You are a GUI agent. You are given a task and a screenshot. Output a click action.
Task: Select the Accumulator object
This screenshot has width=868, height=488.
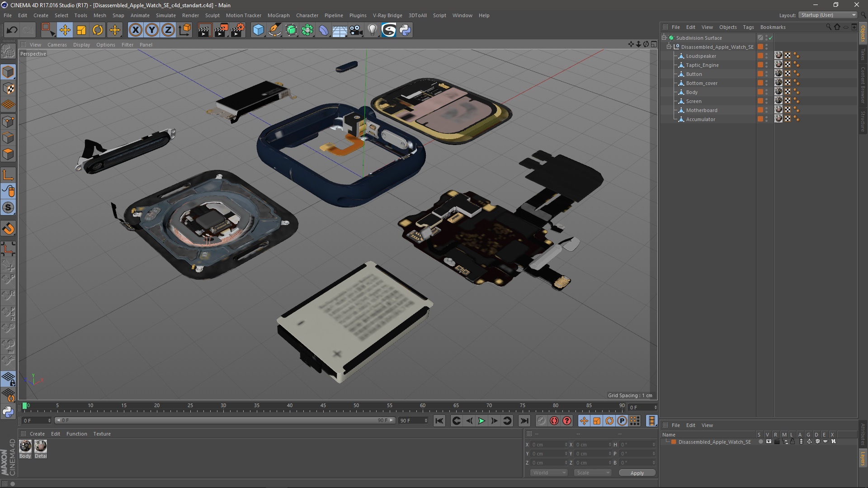700,119
